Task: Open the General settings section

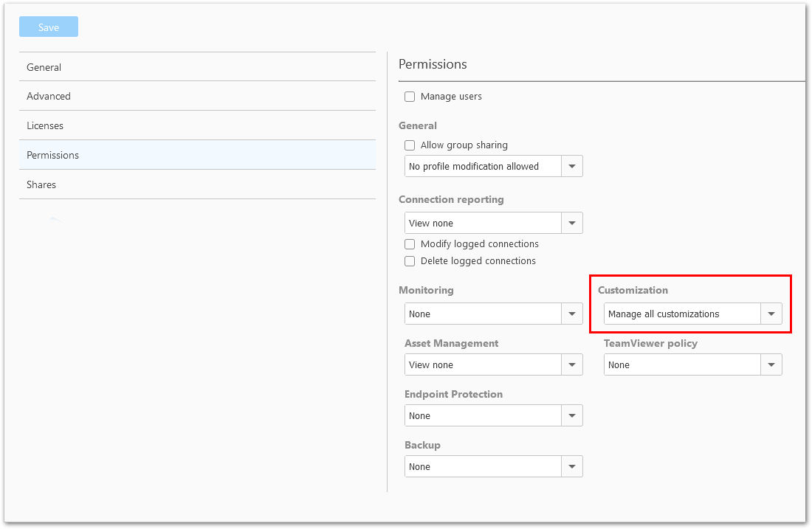Action: pos(197,67)
